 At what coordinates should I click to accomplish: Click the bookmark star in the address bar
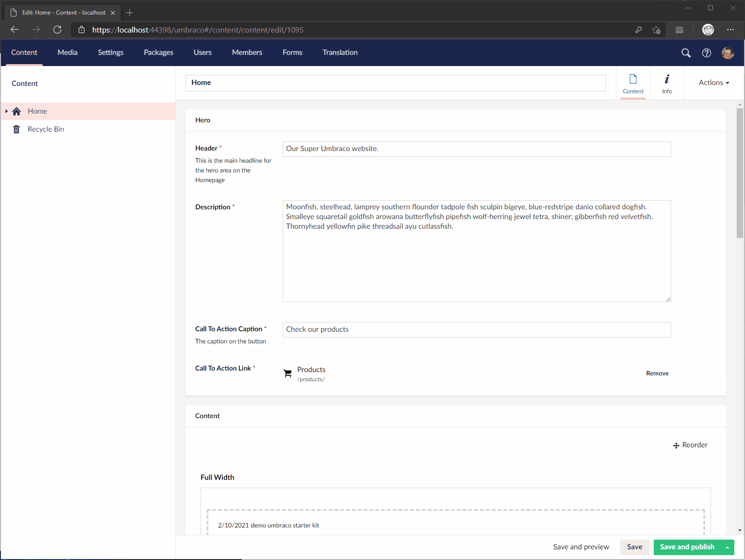(657, 30)
